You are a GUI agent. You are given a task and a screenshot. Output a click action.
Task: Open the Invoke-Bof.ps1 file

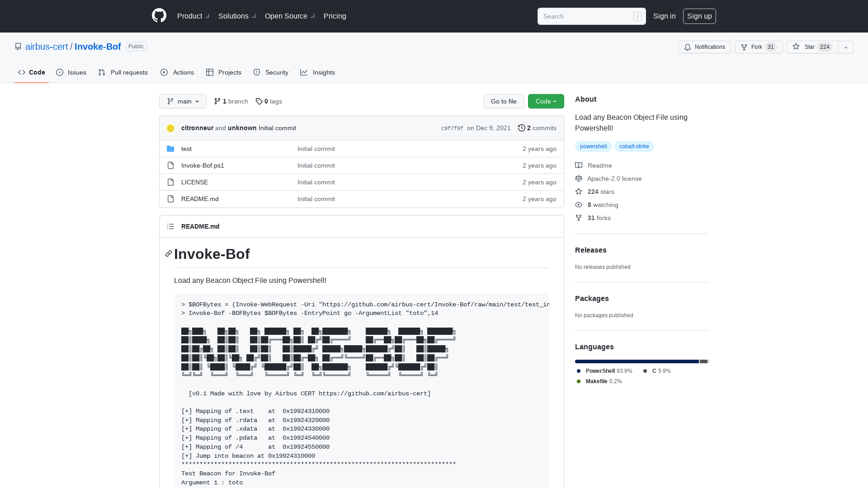203,165
